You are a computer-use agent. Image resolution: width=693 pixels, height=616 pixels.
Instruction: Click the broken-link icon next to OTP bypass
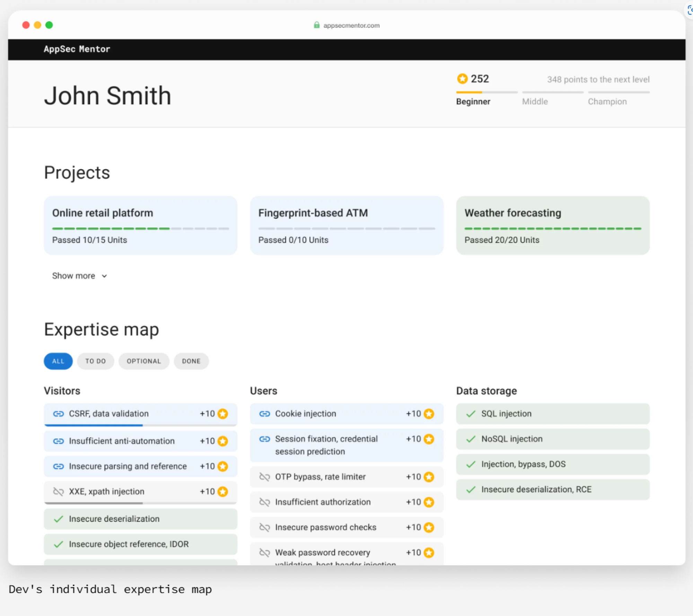point(264,477)
